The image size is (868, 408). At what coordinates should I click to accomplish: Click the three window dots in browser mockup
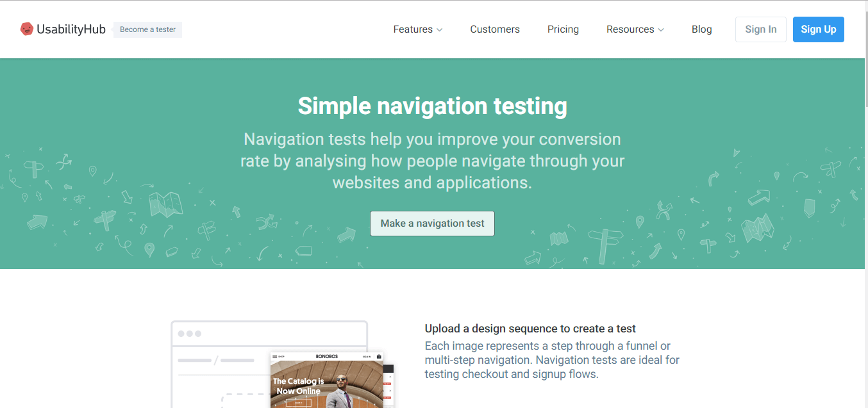tap(189, 334)
